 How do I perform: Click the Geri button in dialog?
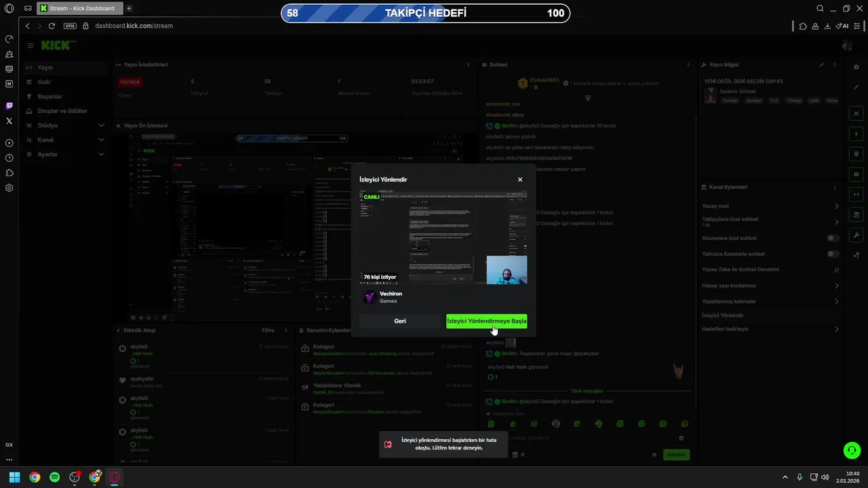(x=400, y=321)
